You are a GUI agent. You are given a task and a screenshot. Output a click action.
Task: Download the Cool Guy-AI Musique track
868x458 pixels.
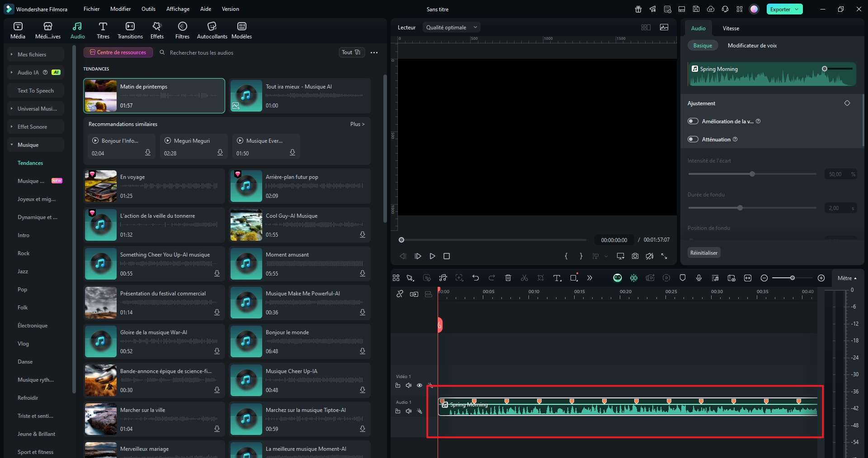(x=363, y=234)
